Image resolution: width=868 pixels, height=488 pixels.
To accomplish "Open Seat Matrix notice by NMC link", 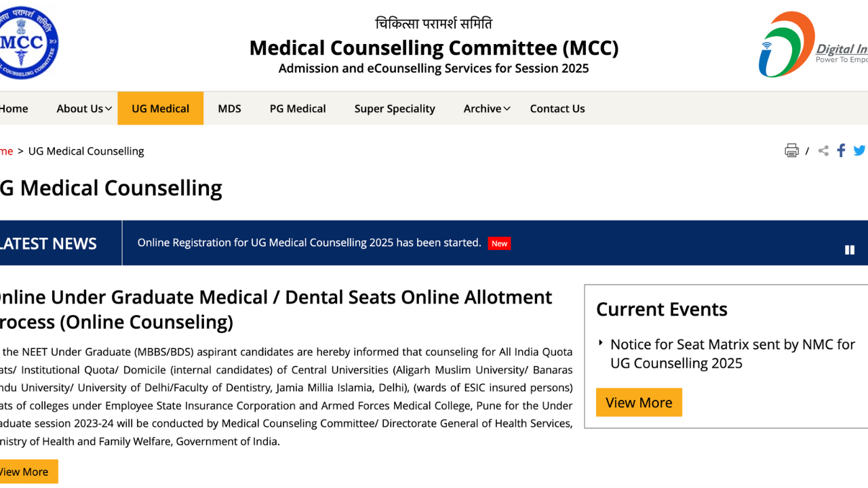I will click(732, 354).
